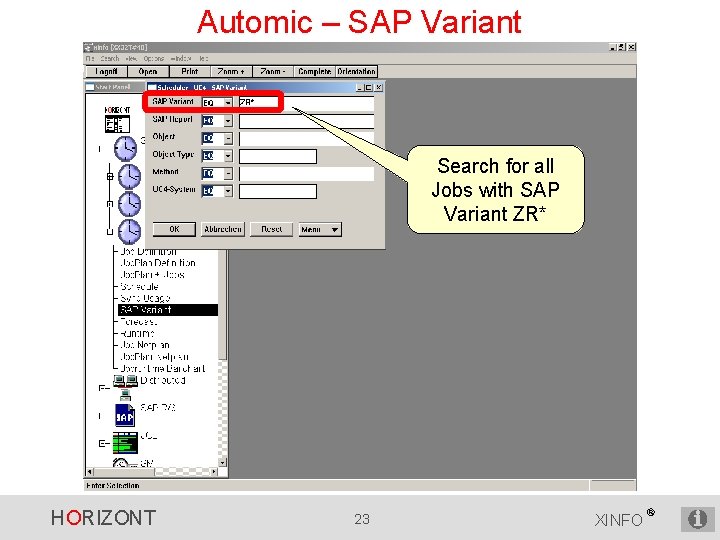Confirm the search with OK
The width and height of the screenshot is (720, 540).
pos(174,230)
